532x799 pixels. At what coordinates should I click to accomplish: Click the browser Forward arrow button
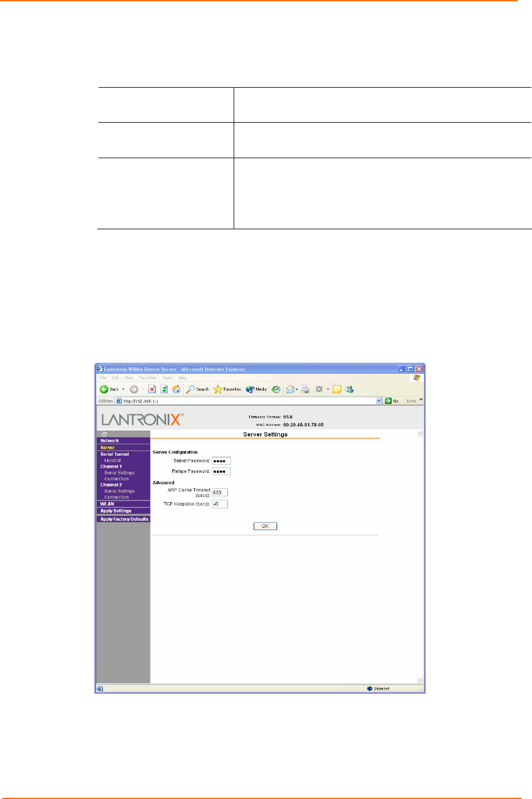click(133, 389)
